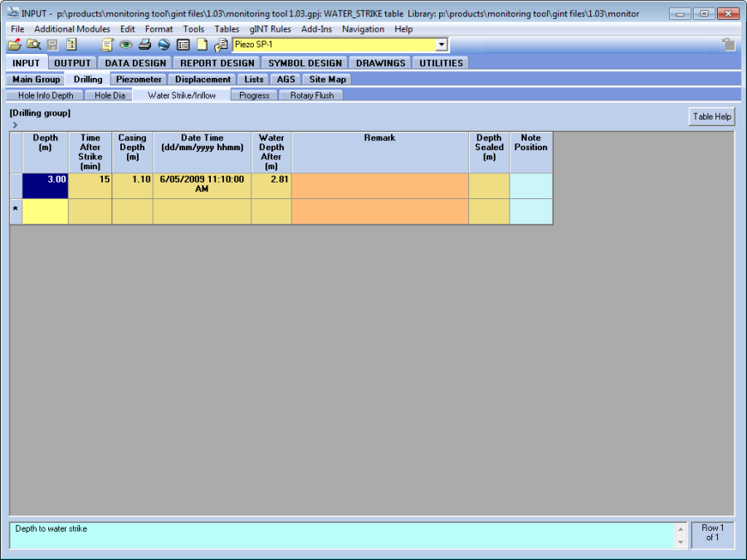Image resolution: width=747 pixels, height=560 pixels.
Task: Expand the Piezo SP-1 dropdown arrow
Action: 442,45
